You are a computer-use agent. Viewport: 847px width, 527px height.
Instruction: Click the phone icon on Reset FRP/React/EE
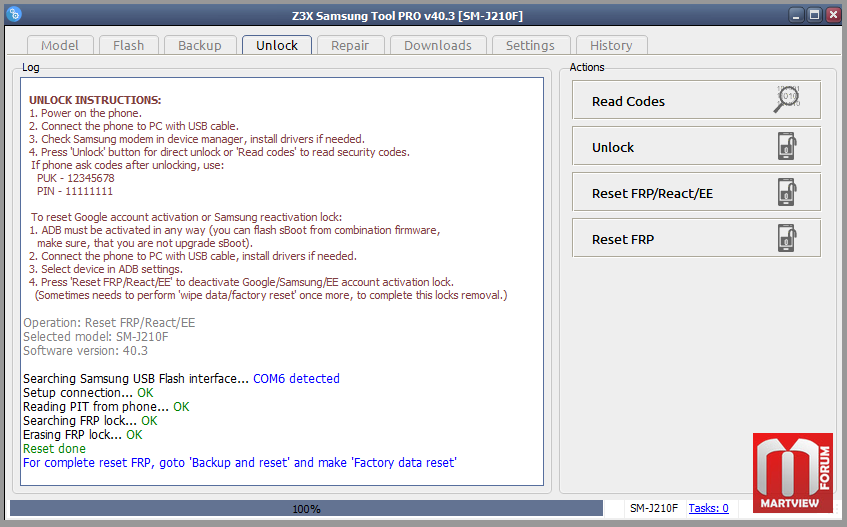click(x=787, y=192)
